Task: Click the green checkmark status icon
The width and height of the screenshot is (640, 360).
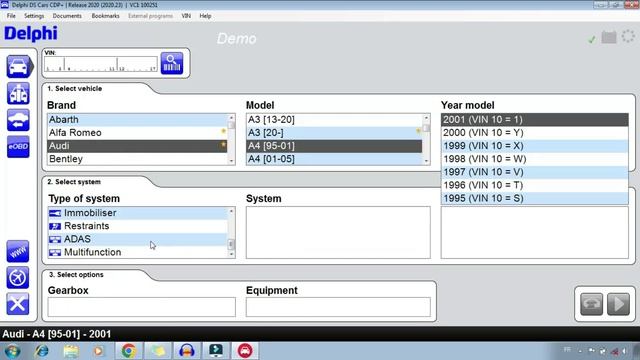Action: [591, 39]
